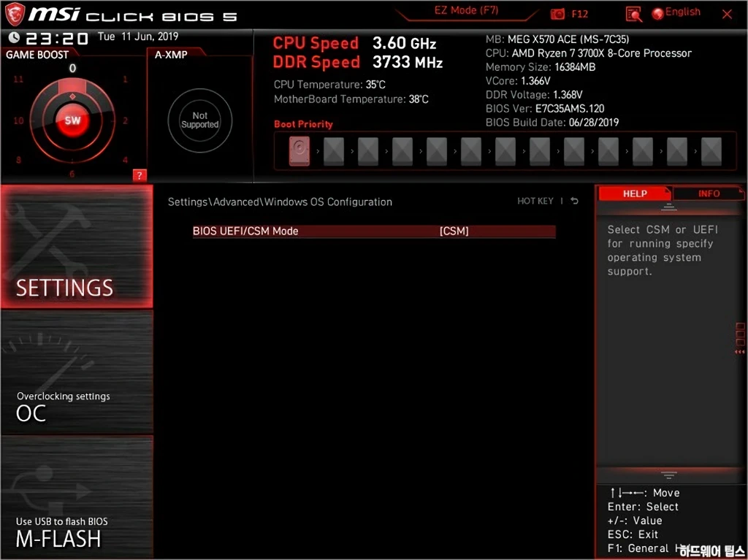The image size is (748, 560).
Task: Click the help text about CSM or UEFI
Action: pos(663,250)
